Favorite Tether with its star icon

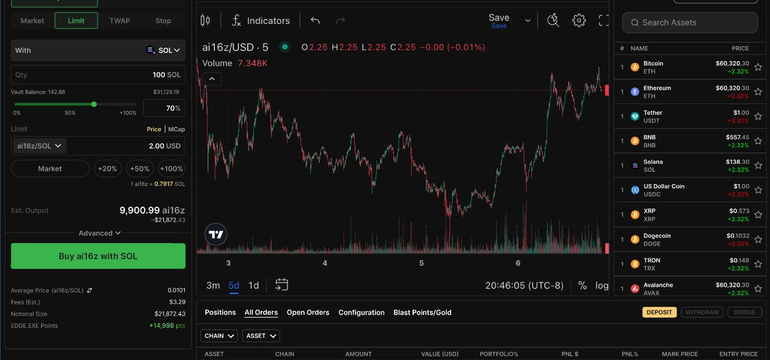(758, 116)
